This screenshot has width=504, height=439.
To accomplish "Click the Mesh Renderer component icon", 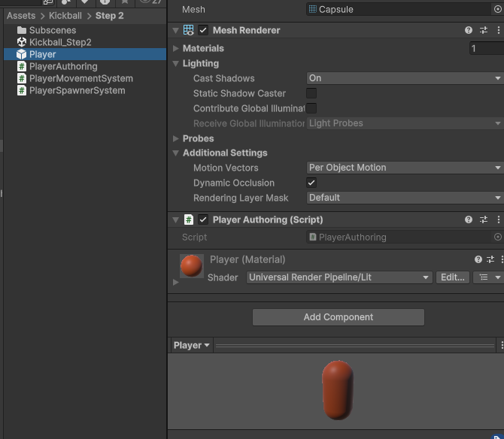I will pos(188,30).
